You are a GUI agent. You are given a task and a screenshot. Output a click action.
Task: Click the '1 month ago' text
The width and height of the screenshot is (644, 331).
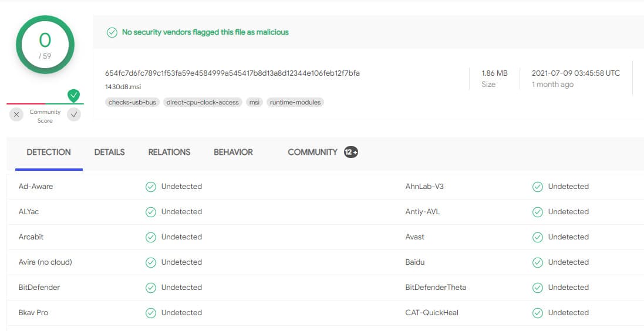click(x=552, y=85)
